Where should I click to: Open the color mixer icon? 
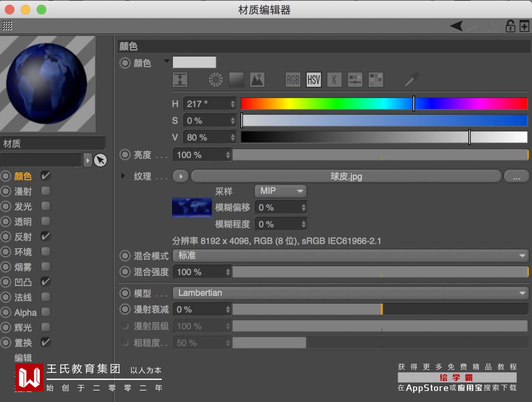(x=355, y=80)
